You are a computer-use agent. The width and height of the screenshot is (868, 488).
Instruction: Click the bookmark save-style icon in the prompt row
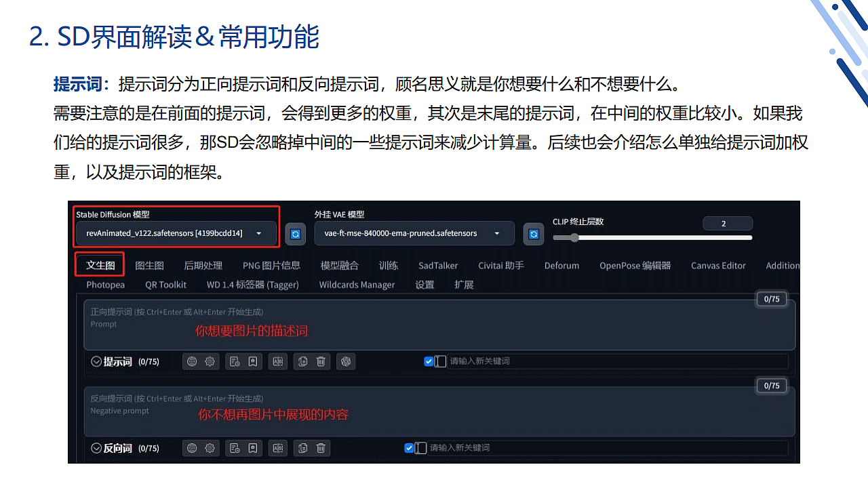tap(252, 361)
